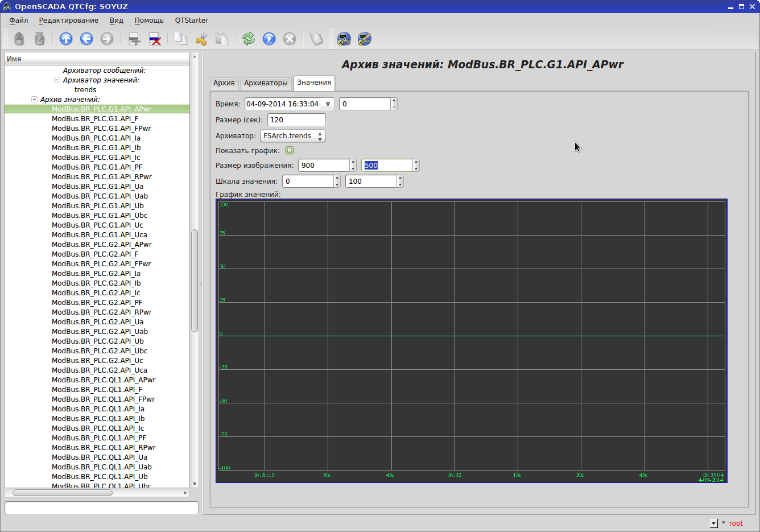
Task: Start periodic update with the play icon
Action: pos(269,39)
